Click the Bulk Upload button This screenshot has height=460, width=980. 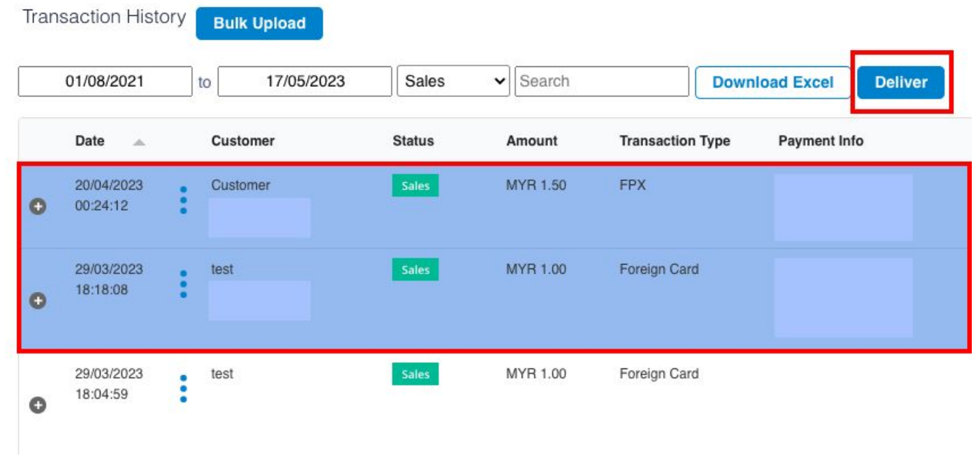[259, 23]
